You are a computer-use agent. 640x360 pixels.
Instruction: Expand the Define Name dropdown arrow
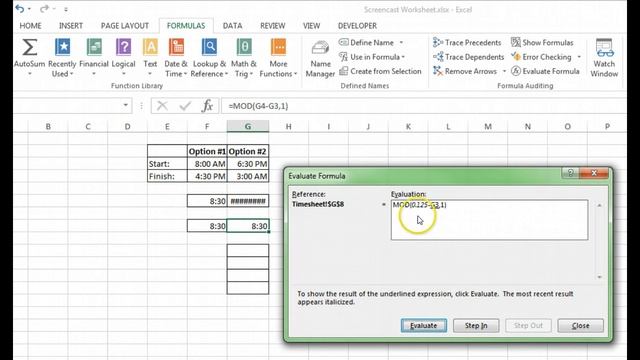401,42
